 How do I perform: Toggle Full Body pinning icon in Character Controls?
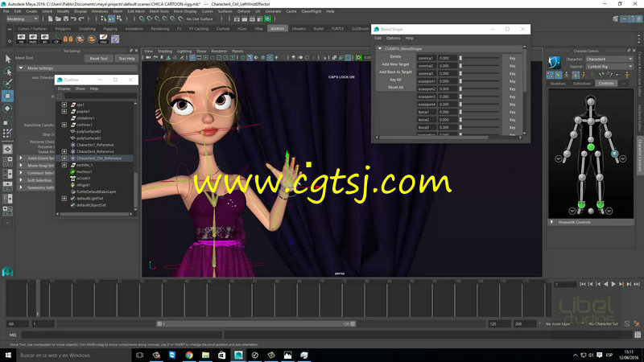pyautogui.click(x=551, y=75)
